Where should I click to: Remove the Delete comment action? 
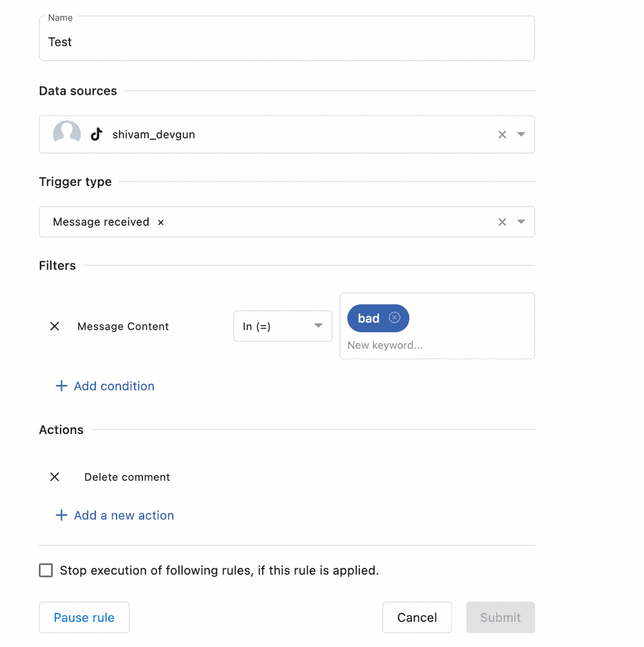(x=55, y=477)
